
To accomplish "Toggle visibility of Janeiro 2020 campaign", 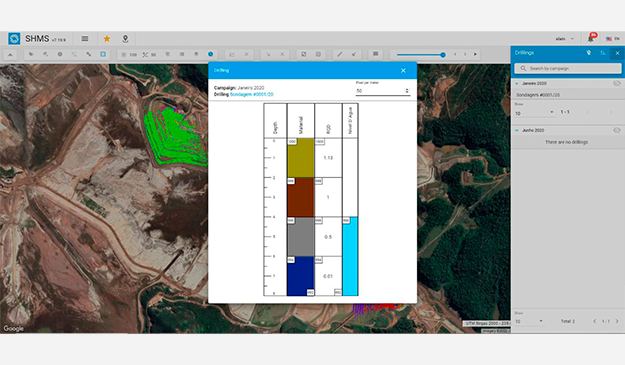I will (x=617, y=83).
